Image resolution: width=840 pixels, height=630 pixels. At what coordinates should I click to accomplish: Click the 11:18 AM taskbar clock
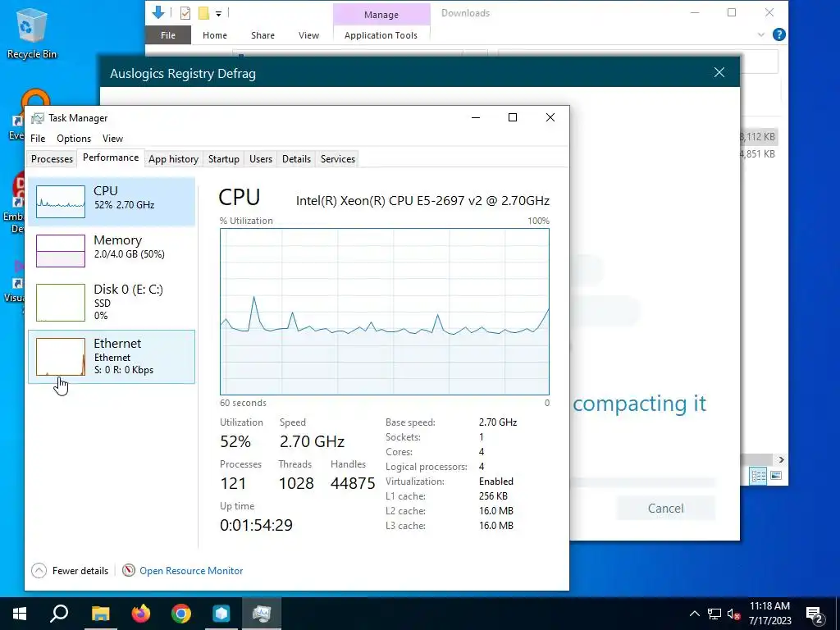point(769,606)
